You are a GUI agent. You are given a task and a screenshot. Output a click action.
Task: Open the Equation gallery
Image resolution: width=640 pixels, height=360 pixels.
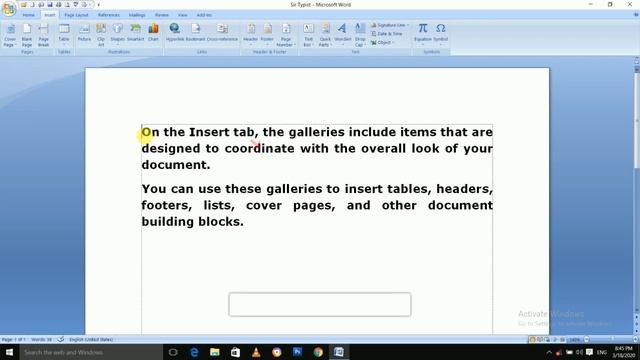coord(422,34)
